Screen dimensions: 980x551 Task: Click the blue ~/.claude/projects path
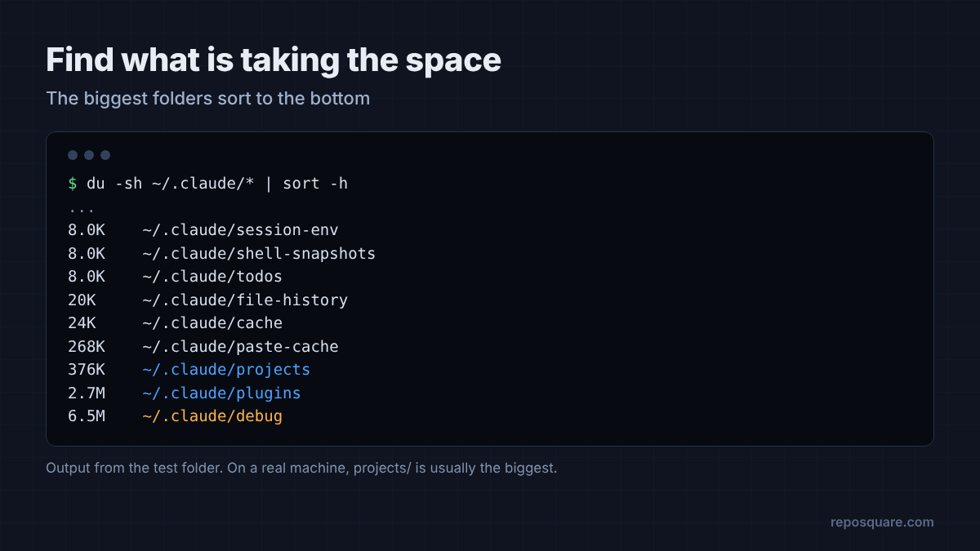(x=226, y=370)
